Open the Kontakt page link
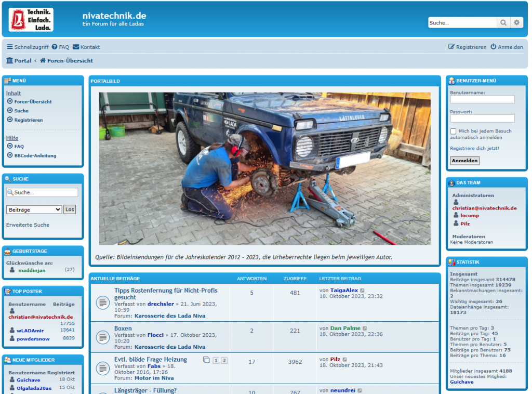The height and width of the screenshot is (394, 532). 87,47
